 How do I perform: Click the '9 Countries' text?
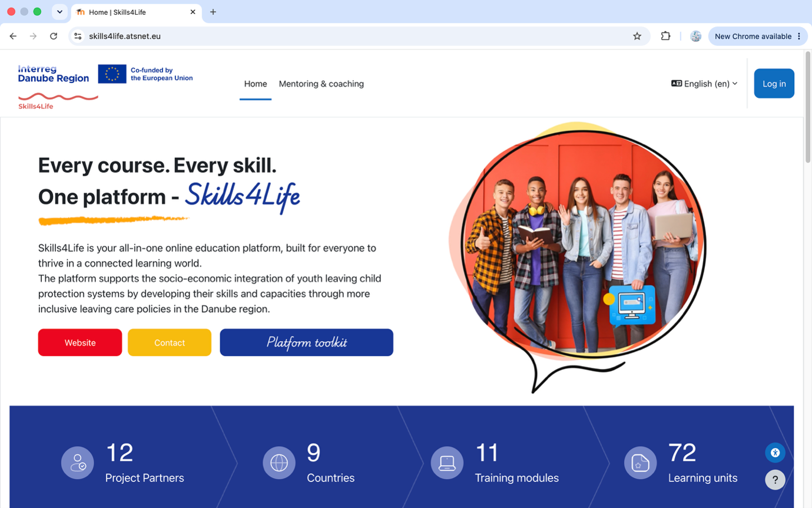[331, 463]
